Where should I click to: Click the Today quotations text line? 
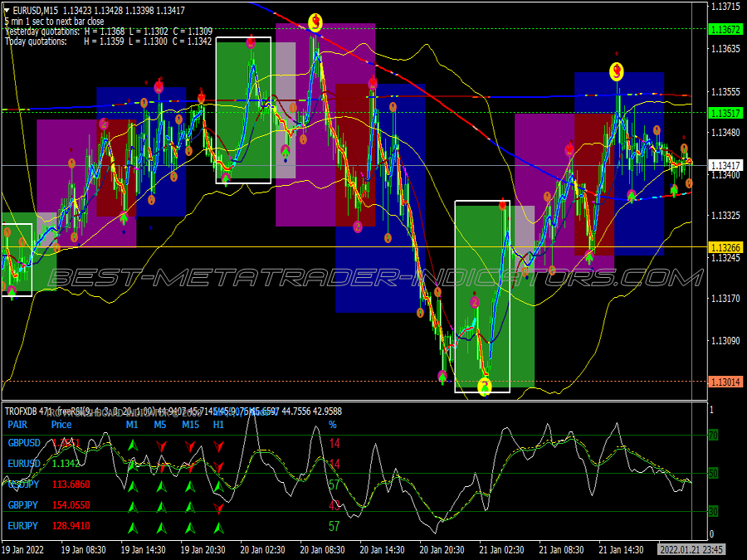pyautogui.click(x=108, y=41)
